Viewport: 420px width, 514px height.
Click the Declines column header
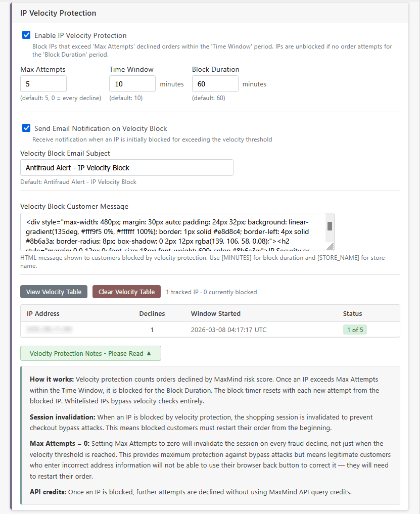(152, 313)
